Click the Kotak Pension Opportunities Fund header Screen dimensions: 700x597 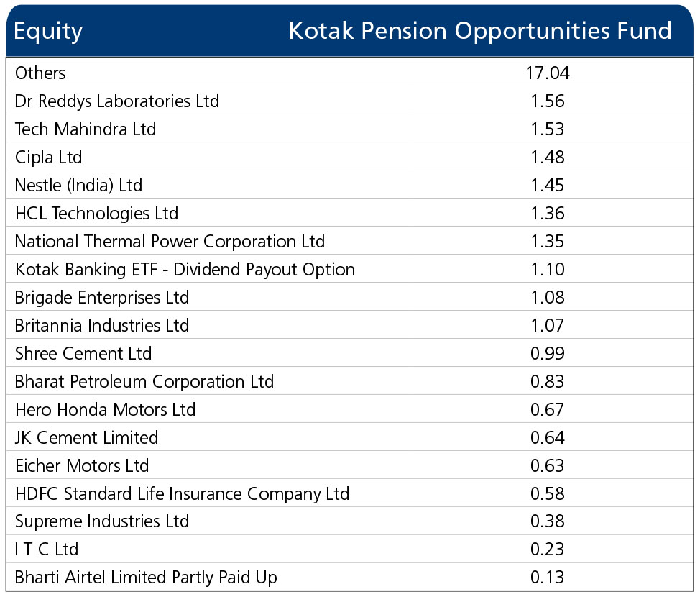(479, 31)
